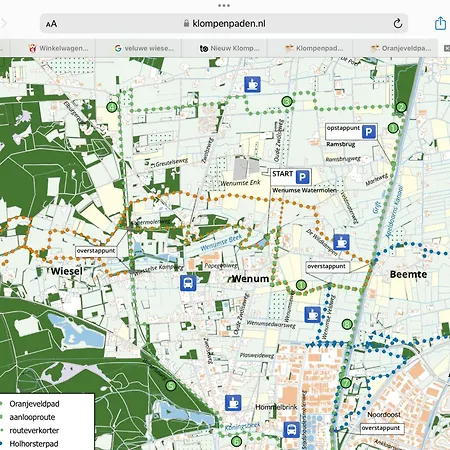Click the klompenpaden.nl address bar

click(x=224, y=23)
